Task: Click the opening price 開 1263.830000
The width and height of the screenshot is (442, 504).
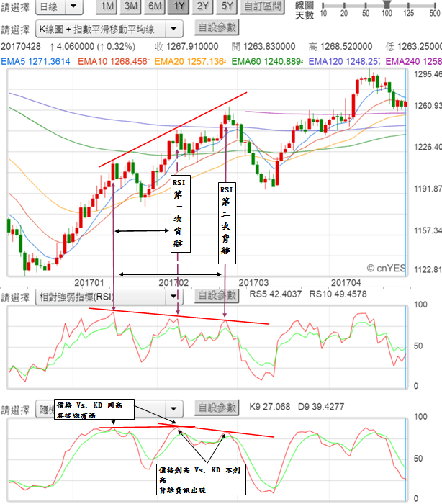Action: pyautogui.click(x=263, y=47)
